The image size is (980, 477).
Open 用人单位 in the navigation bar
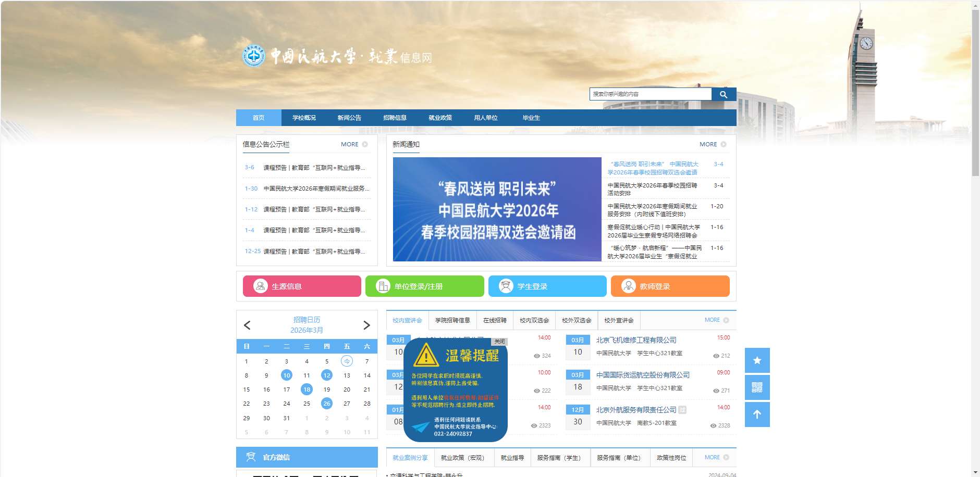click(x=485, y=118)
